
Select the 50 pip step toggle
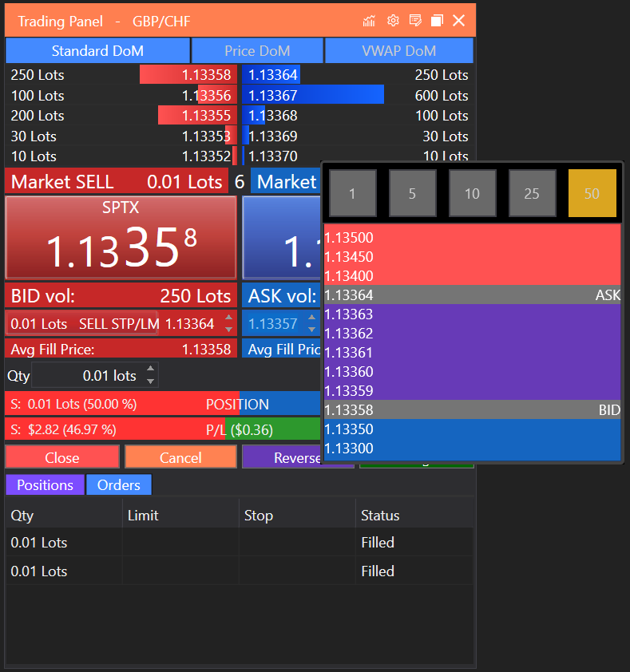tap(592, 193)
